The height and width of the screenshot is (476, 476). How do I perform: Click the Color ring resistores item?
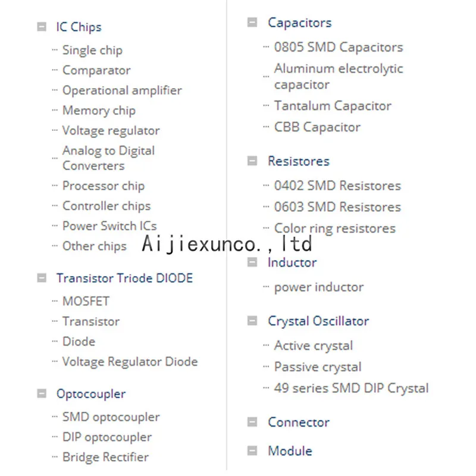point(335,228)
